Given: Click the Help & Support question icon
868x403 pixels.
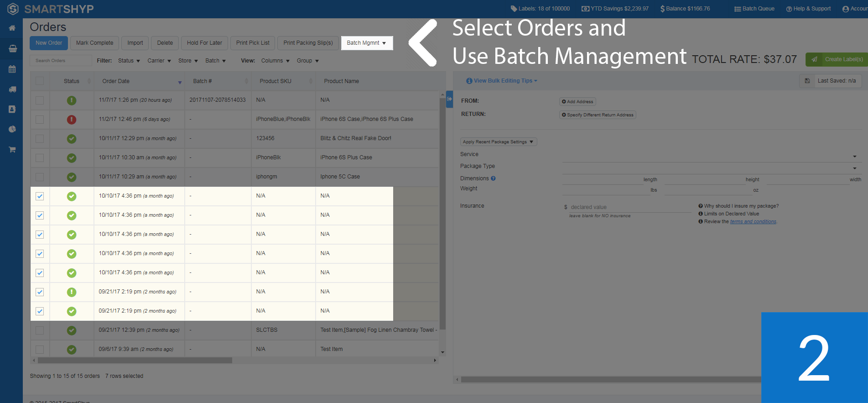Looking at the screenshot, I should click(789, 9).
